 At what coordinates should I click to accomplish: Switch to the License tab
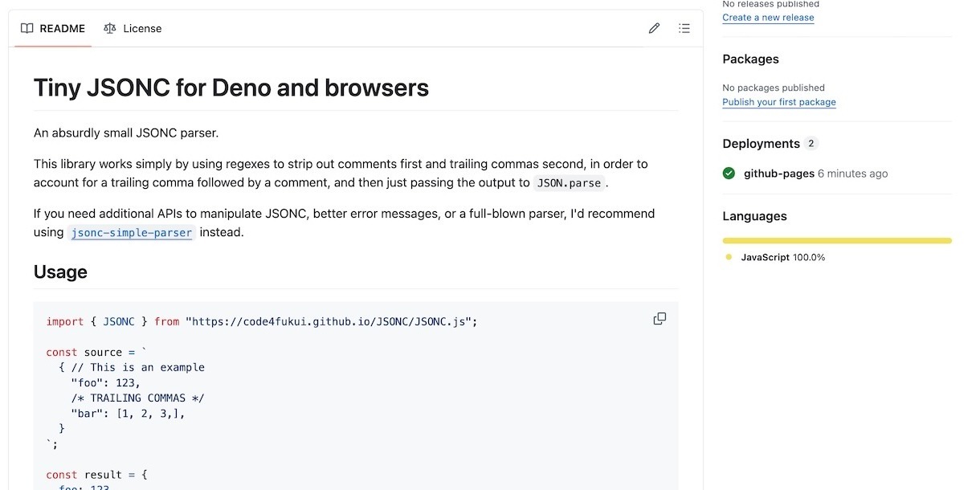click(133, 28)
